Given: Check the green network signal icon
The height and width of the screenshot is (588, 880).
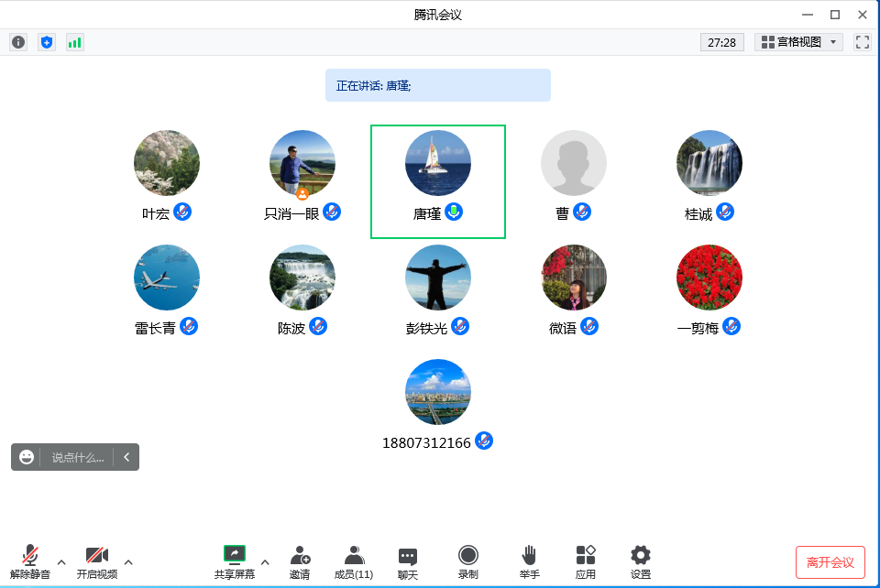Looking at the screenshot, I should click(74, 42).
